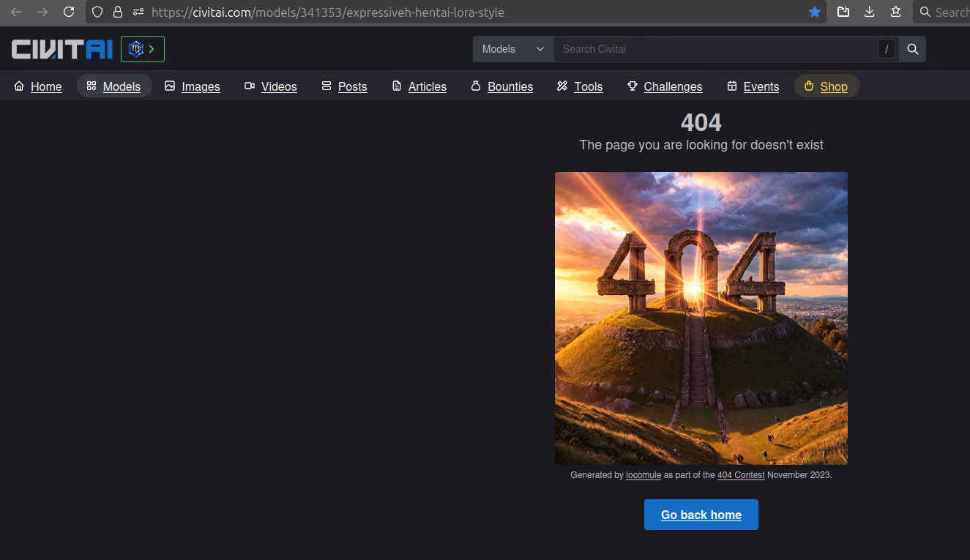Click the slash shortcut key hint

pyautogui.click(x=887, y=49)
